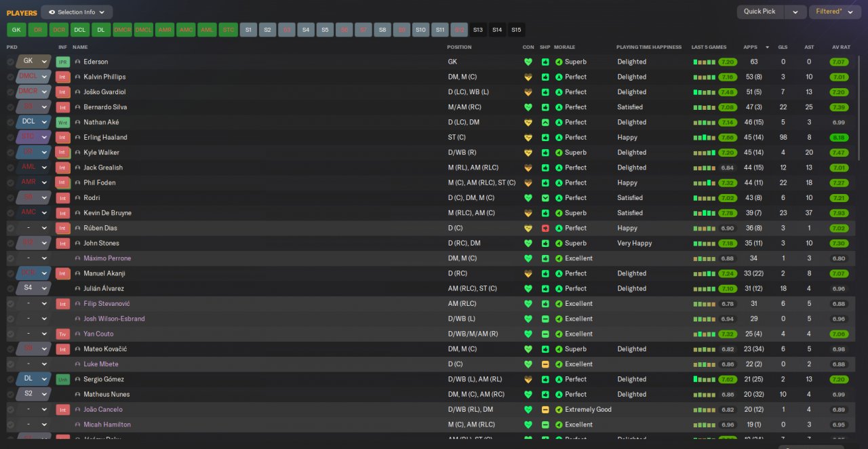Screen dimensions: 868x449
Task: Toggle the pick circle for Máximo Perrone
Action: 10,258
